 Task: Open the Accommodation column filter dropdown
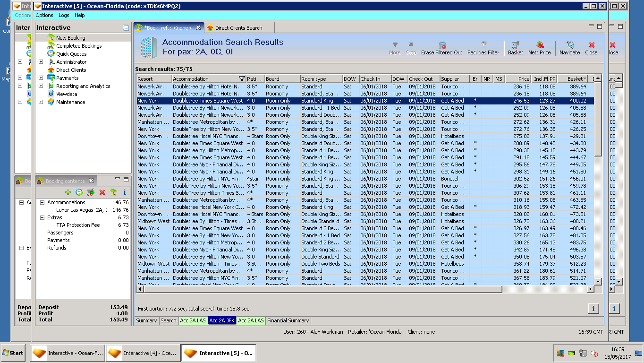(x=242, y=79)
